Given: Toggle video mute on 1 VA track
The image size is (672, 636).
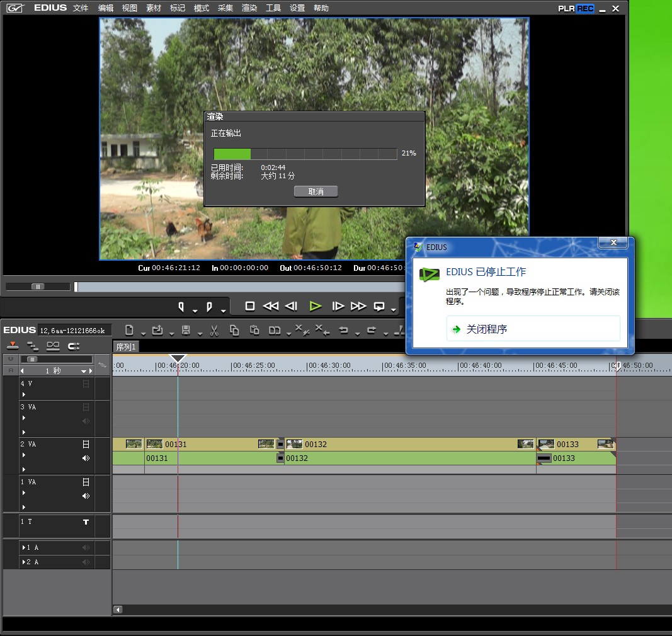Looking at the screenshot, I should point(86,482).
